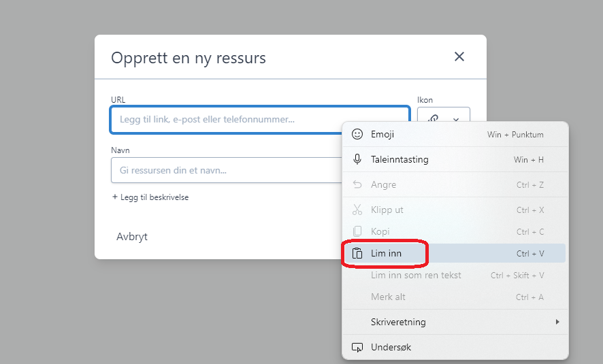This screenshot has height=364, width=603.
Task: Choose Undersøk from the context menu
Action: click(391, 348)
